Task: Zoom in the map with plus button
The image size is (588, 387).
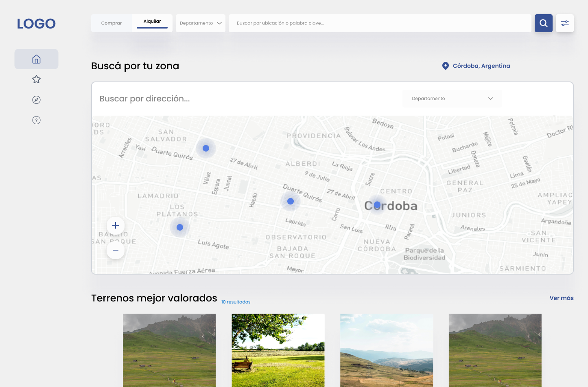Action: [x=116, y=225]
